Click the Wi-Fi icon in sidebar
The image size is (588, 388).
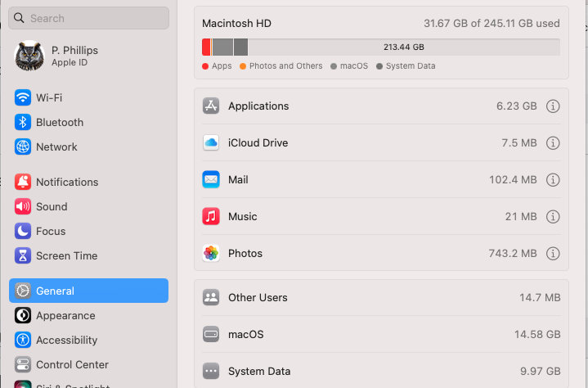[23, 97]
